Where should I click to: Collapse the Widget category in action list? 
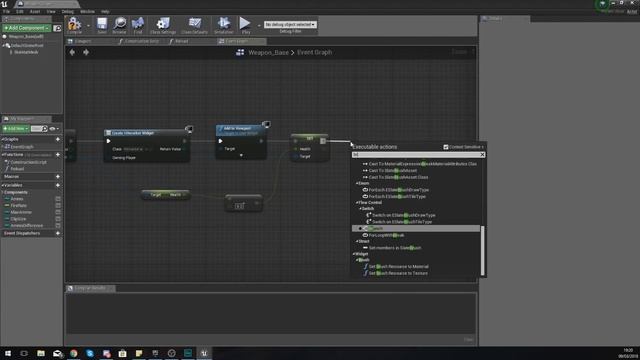(353, 254)
